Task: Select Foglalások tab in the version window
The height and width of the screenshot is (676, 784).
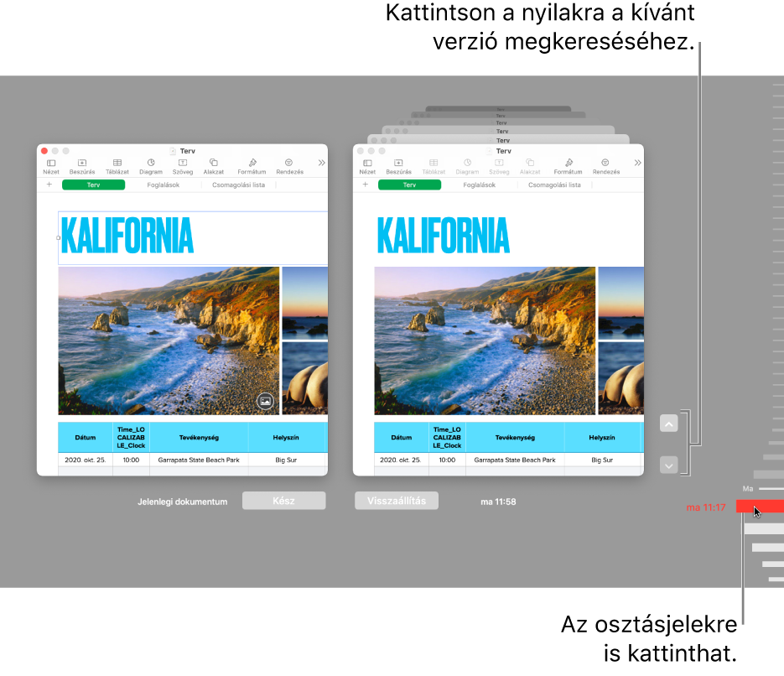Action: click(479, 185)
